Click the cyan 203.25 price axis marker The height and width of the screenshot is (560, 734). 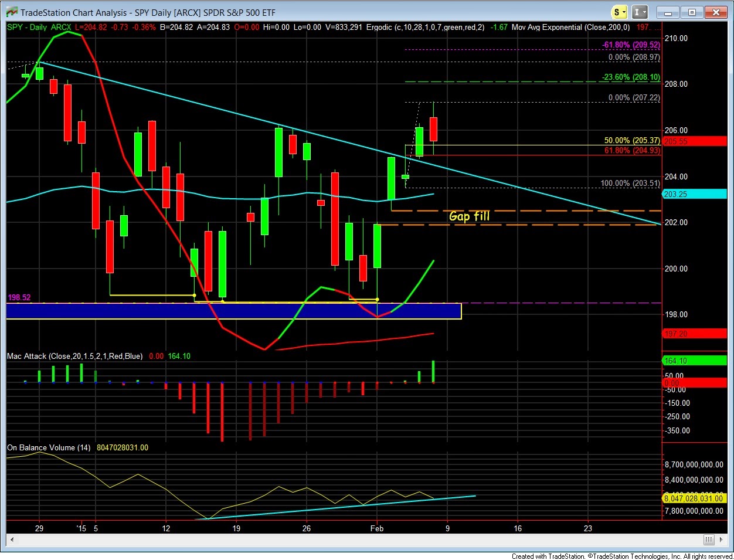(x=694, y=194)
